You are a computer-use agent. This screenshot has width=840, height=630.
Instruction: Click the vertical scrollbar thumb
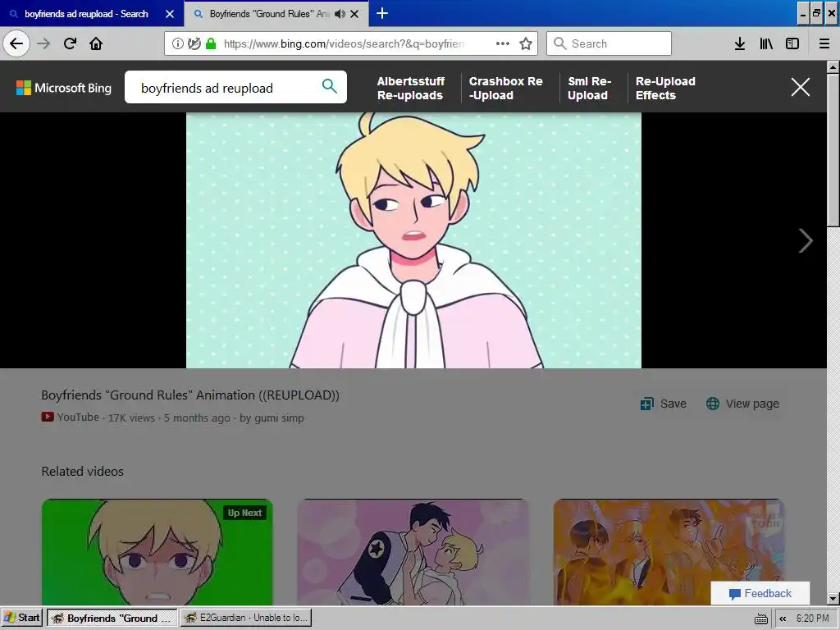[x=833, y=150]
